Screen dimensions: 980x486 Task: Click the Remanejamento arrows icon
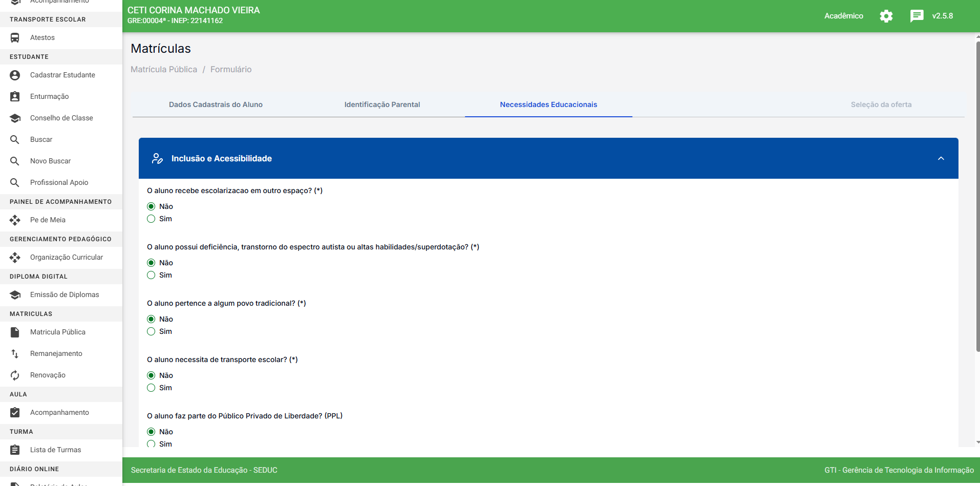pyautogui.click(x=15, y=353)
